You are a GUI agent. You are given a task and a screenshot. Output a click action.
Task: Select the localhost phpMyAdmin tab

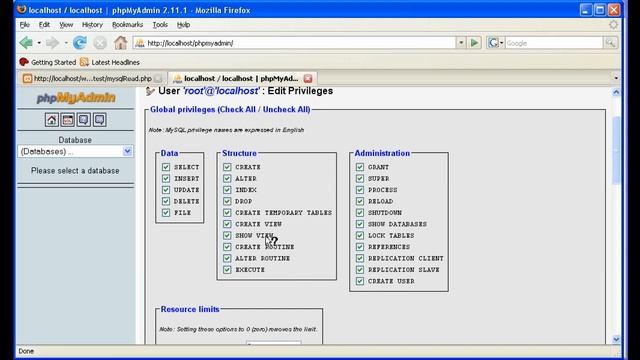point(242,78)
